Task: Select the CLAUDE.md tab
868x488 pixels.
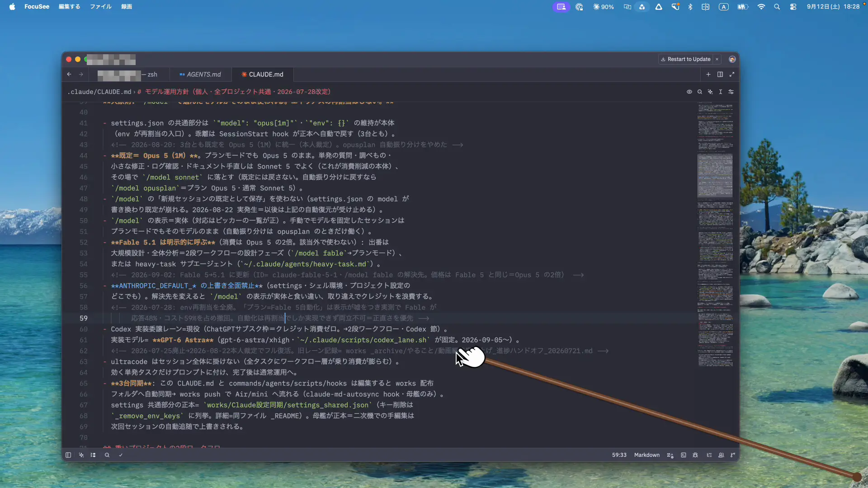Action: tap(263, 75)
